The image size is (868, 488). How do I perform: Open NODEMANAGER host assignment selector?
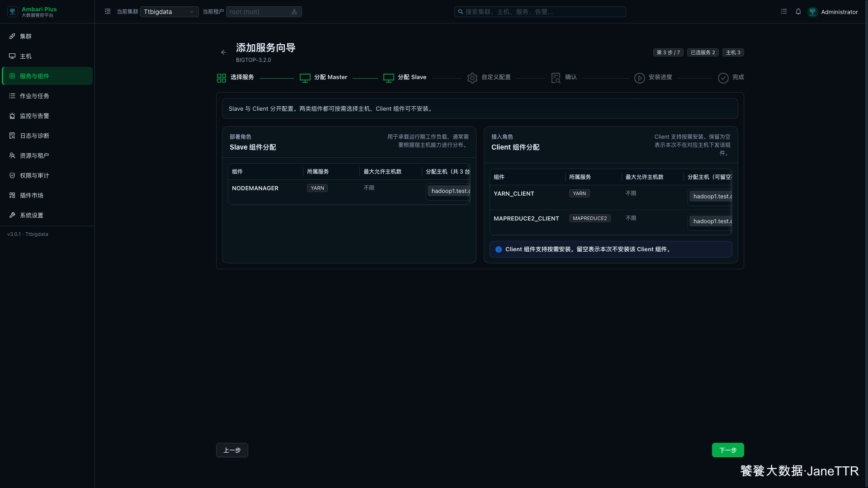click(448, 191)
